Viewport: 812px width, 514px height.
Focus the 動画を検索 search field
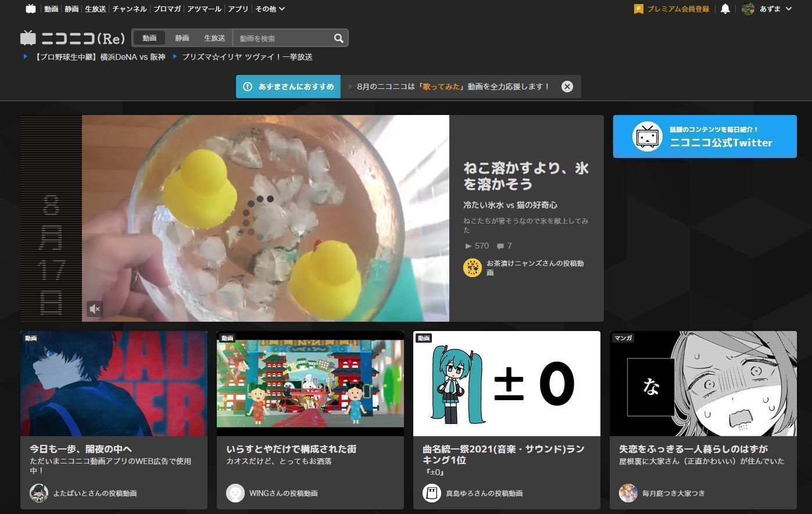point(282,38)
